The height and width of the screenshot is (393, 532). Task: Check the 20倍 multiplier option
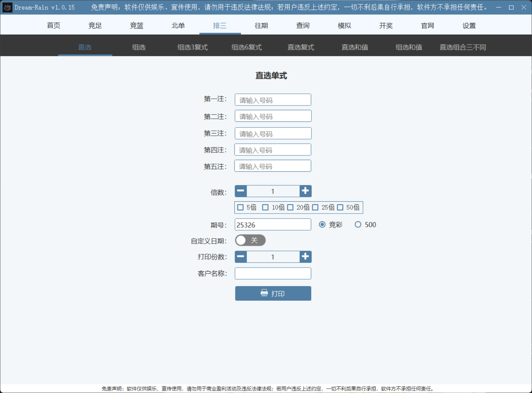pyautogui.click(x=290, y=207)
